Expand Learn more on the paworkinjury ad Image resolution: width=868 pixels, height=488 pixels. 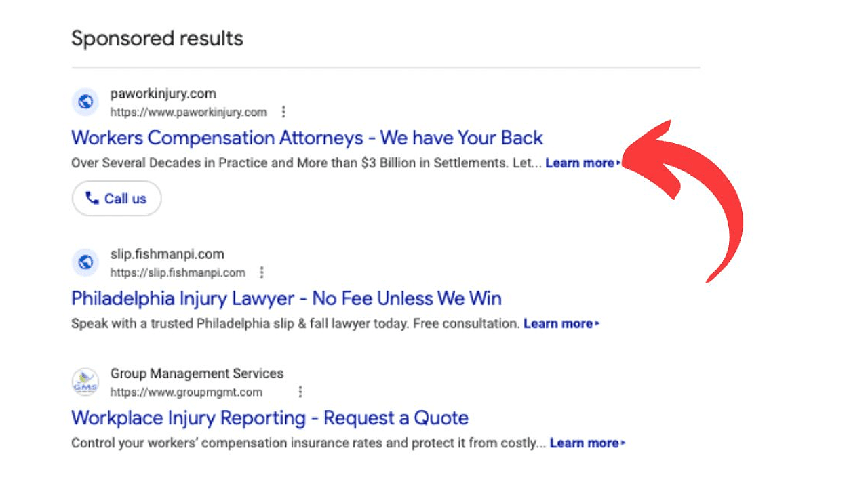[x=582, y=163]
